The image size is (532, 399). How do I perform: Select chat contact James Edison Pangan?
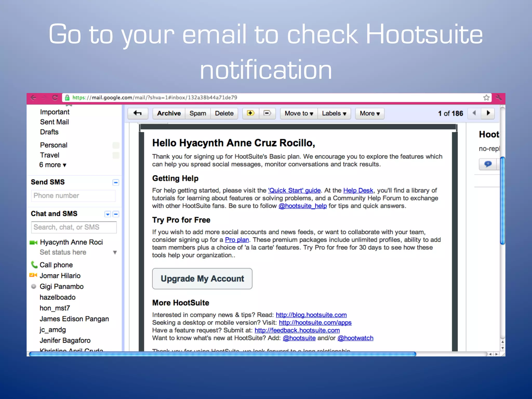(x=74, y=319)
